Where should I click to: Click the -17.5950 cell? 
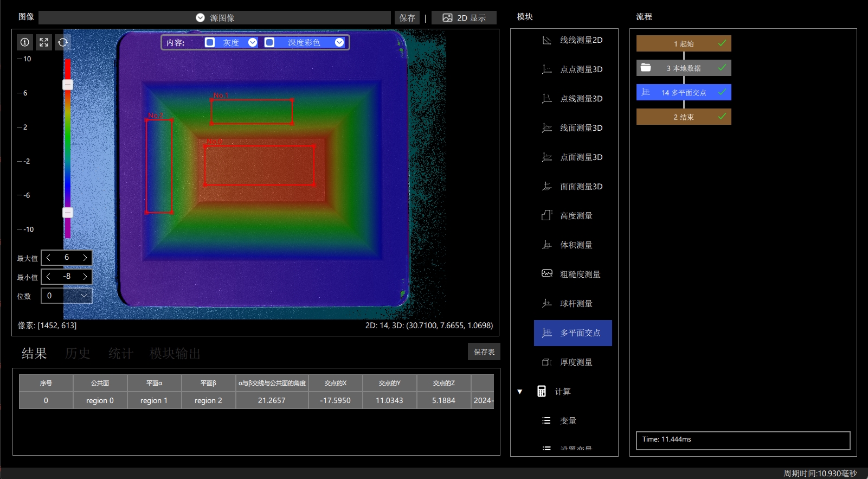point(336,400)
